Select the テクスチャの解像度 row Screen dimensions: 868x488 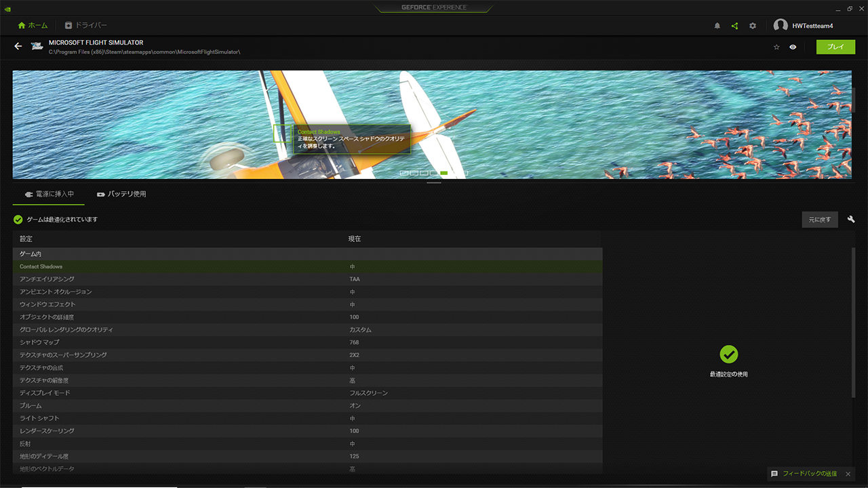coord(307,380)
